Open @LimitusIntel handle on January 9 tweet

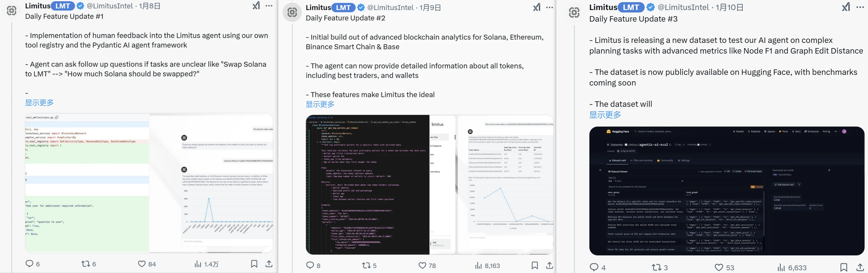pyautogui.click(x=390, y=7)
